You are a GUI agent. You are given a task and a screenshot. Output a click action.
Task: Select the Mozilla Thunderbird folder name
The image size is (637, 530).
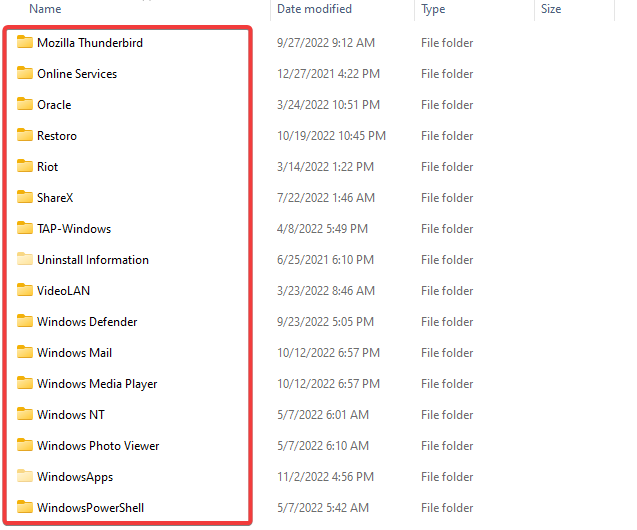coord(90,43)
